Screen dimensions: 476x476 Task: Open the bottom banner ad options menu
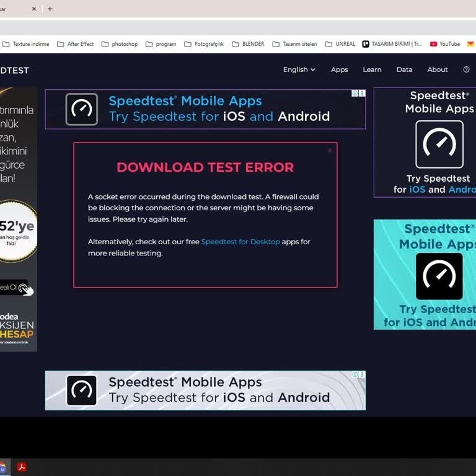[362, 374]
